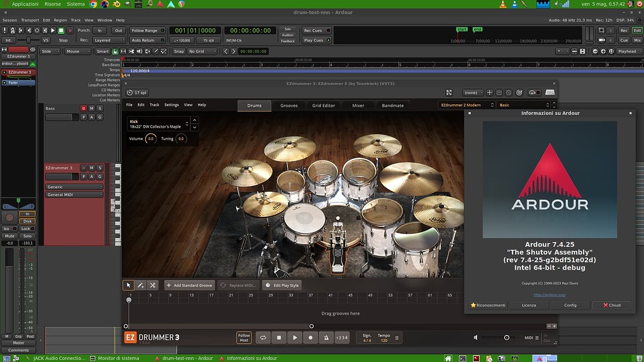Select EZdrummer pencil draw tool
Viewport: 644px width, 362px height.
140,285
